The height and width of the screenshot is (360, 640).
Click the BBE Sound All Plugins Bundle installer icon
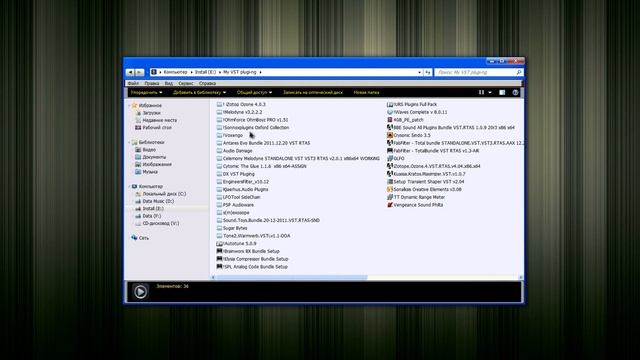point(390,127)
